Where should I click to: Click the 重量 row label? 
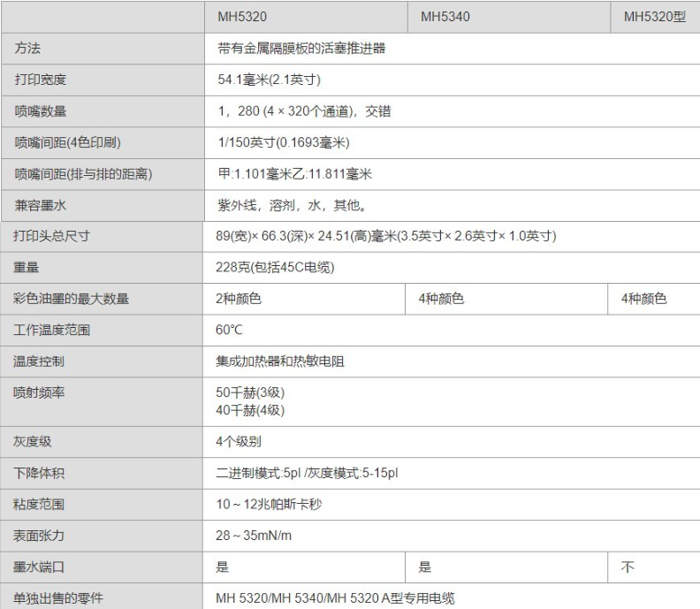point(26,268)
